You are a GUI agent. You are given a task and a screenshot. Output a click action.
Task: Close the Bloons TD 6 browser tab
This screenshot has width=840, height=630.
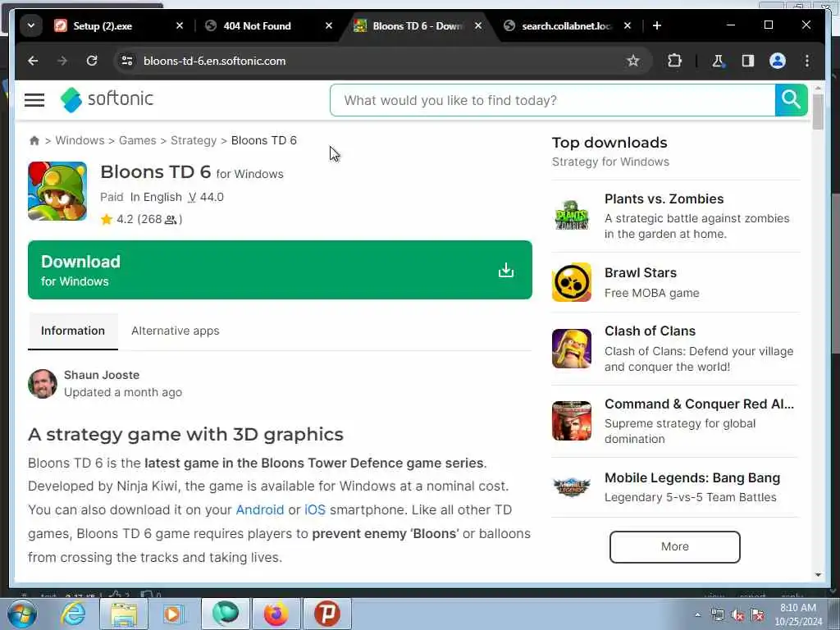[478, 25]
